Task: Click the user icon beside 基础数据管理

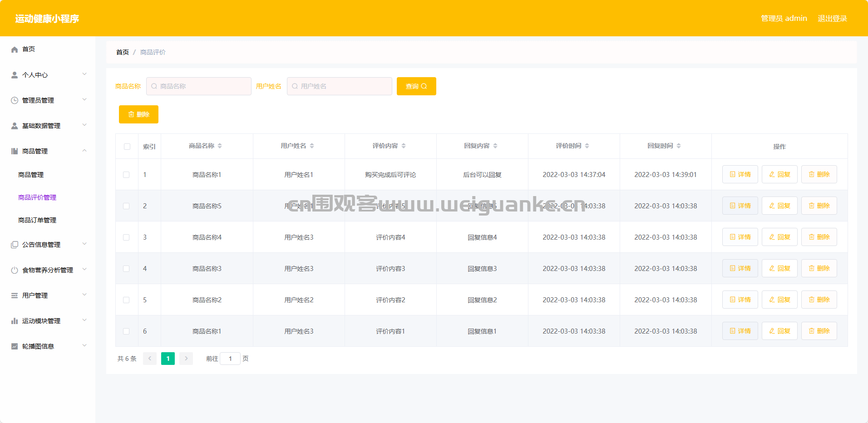Action: click(15, 126)
